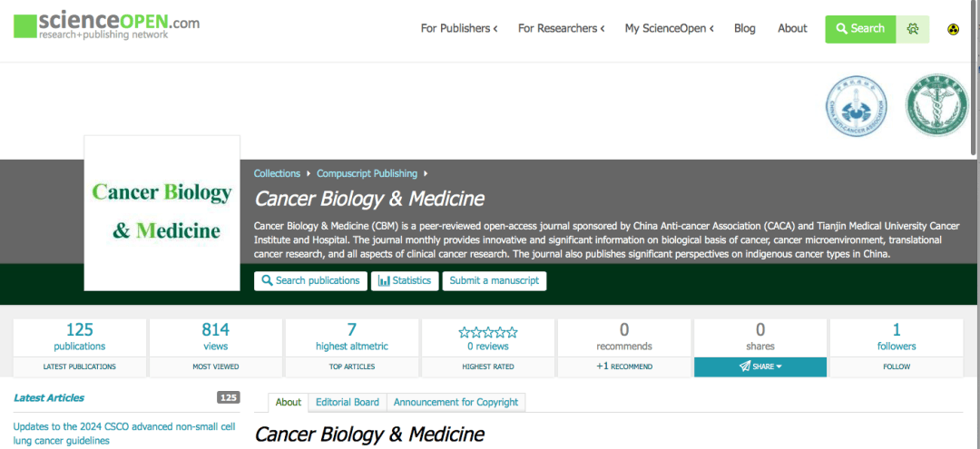Click the 814 views count
Viewport: 980px width, 449px height.
(x=216, y=337)
